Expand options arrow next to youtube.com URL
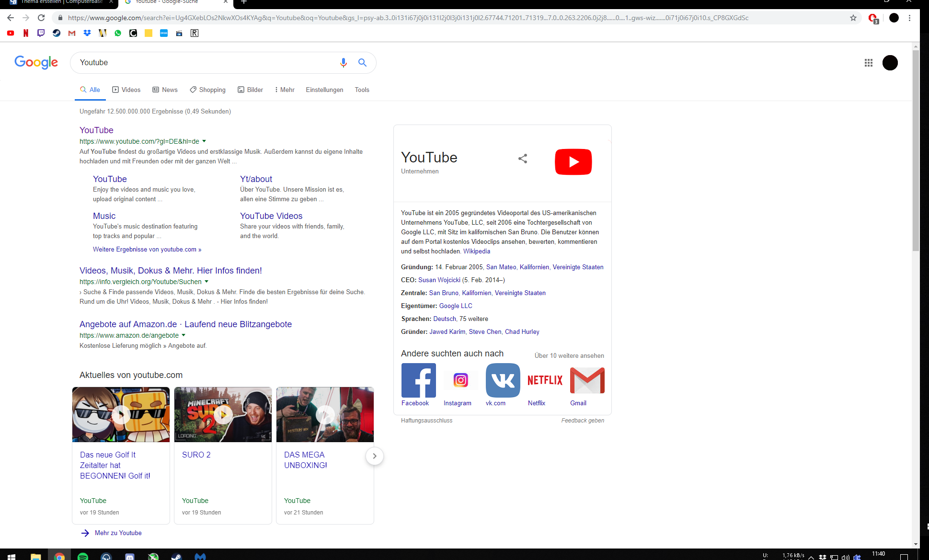Screen dimensions: 929x560 (x=204, y=141)
